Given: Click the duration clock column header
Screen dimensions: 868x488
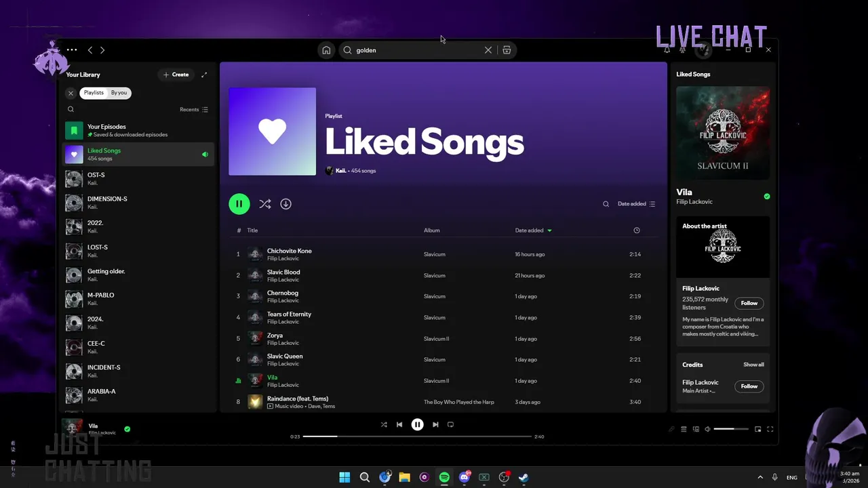Looking at the screenshot, I should [636, 230].
